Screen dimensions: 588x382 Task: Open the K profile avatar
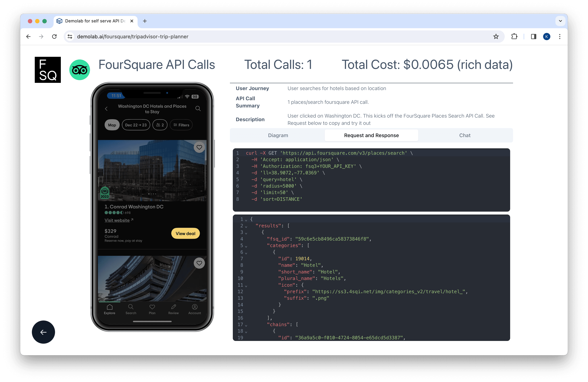tap(547, 37)
